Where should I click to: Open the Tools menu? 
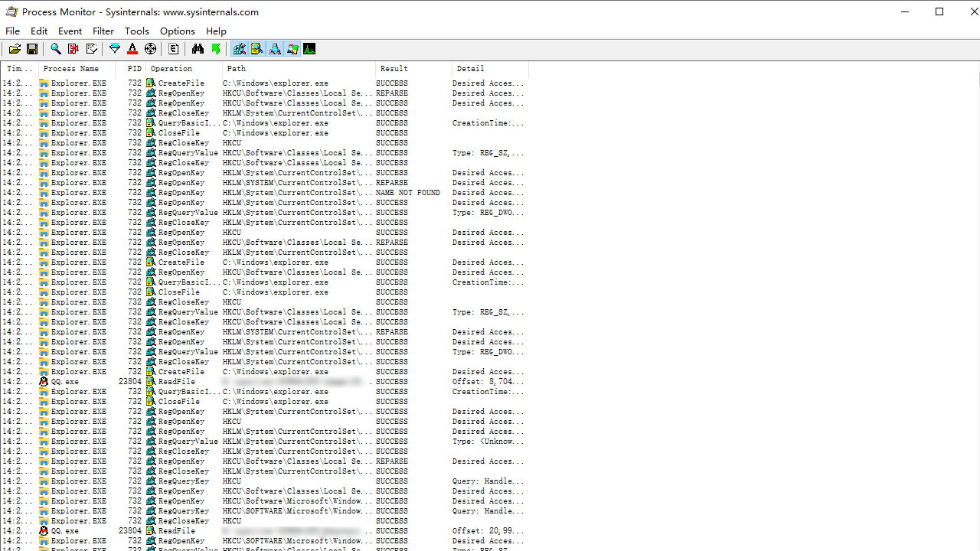coord(137,31)
